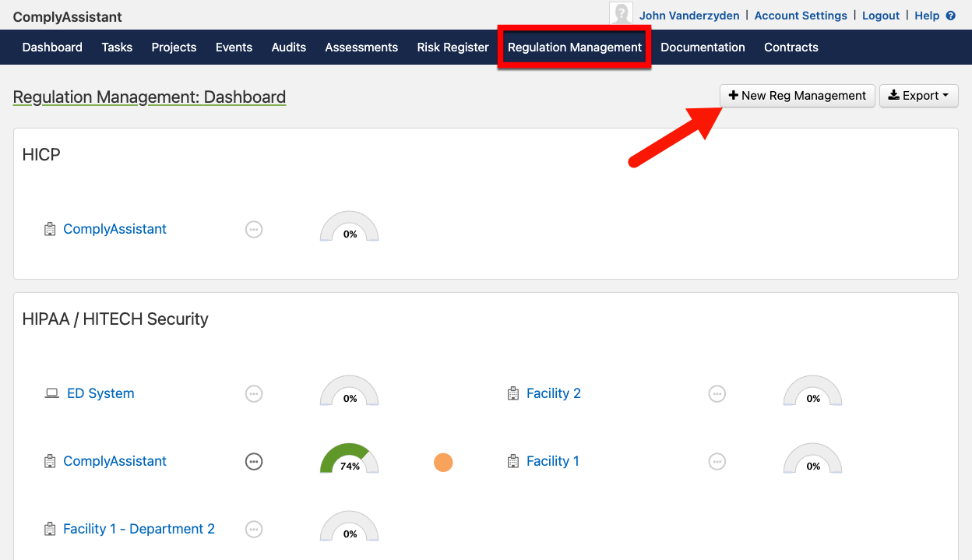Image resolution: width=972 pixels, height=560 pixels.
Task: Open ComplyAssistant link under HIPAA / HITECH Security
Action: click(114, 461)
